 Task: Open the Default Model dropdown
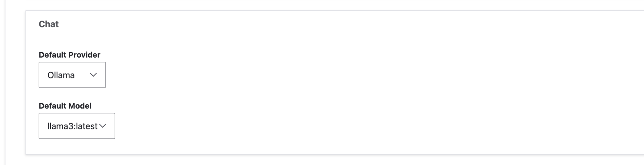pyautogui.click(x=77, y=126)
